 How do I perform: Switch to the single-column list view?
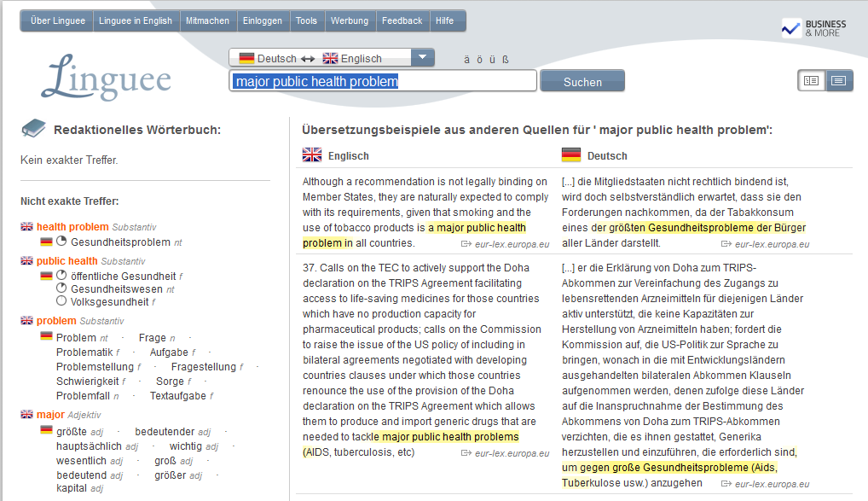[839, 81]
